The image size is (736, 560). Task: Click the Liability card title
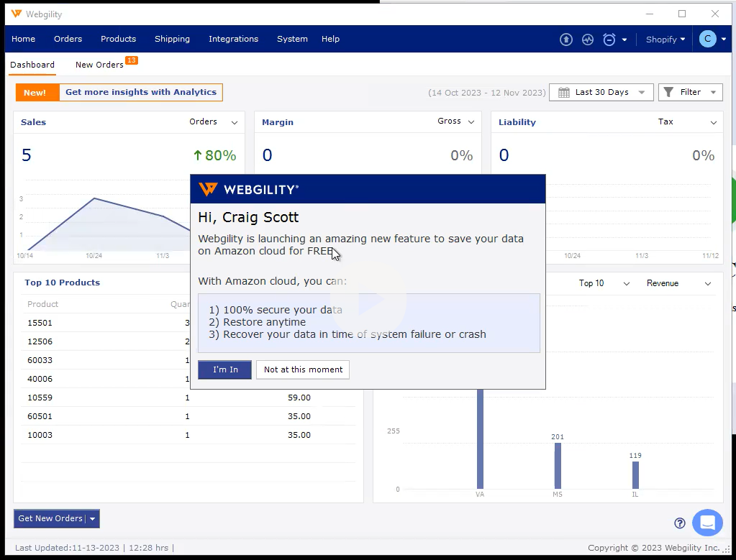517,122
